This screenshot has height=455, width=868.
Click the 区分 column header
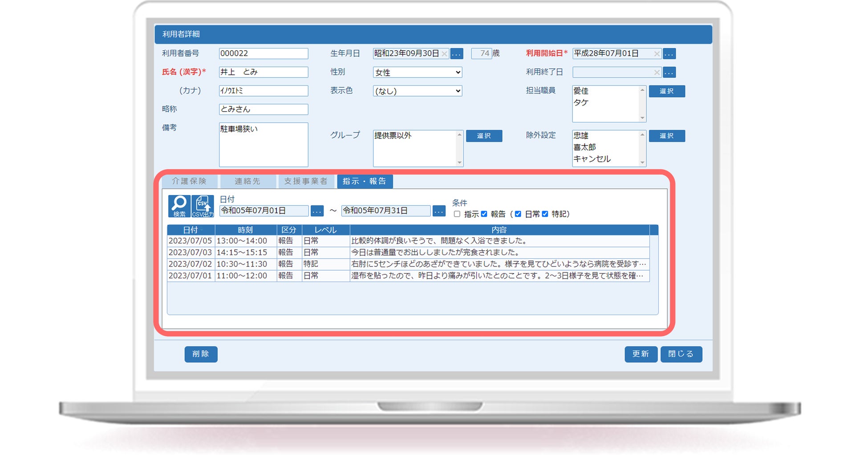pos(289,230)
